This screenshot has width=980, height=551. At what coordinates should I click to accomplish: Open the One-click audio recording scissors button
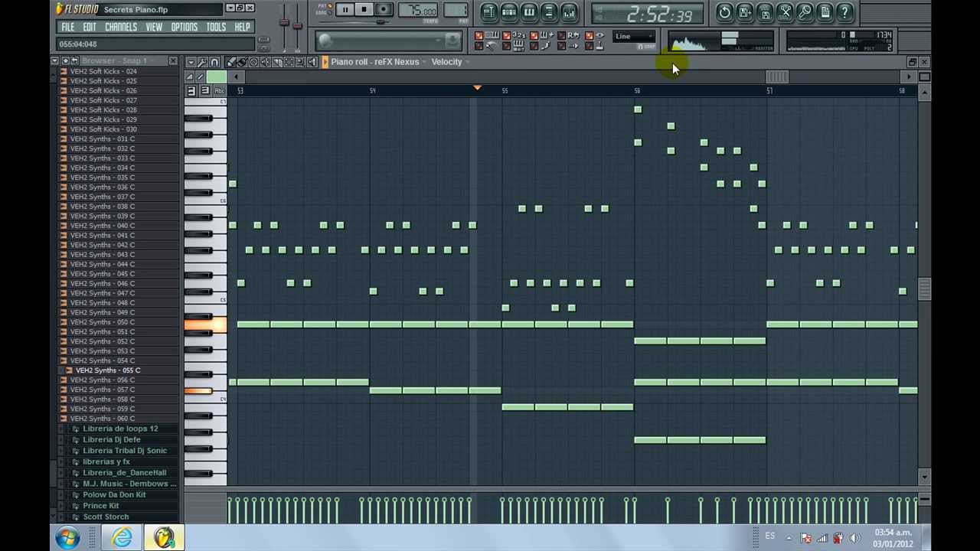tap(785, 12)
